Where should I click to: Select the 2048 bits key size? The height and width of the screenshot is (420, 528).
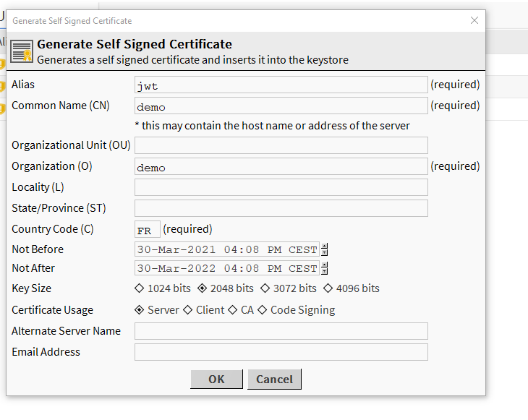click(x=203, y=288)
